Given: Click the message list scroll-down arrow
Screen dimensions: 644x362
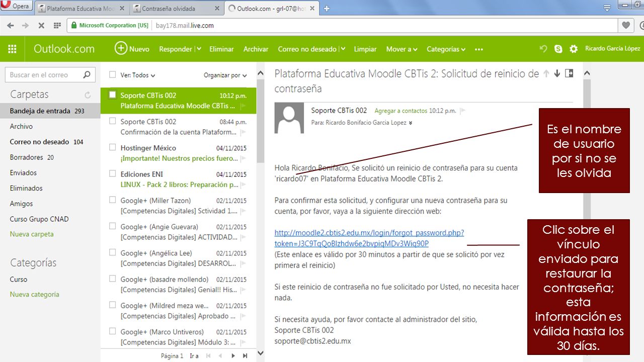Looking at the screenshot, I should 260,353.
